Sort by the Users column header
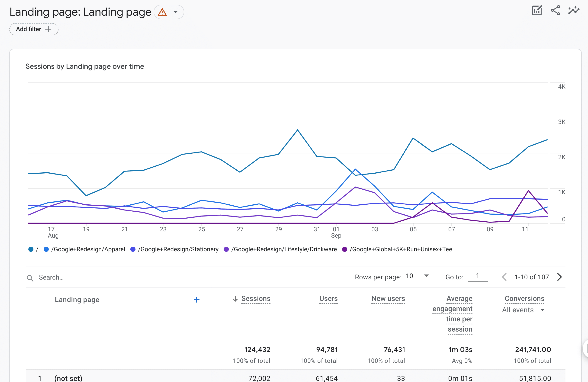588x382 pixels. coord(328,298)
